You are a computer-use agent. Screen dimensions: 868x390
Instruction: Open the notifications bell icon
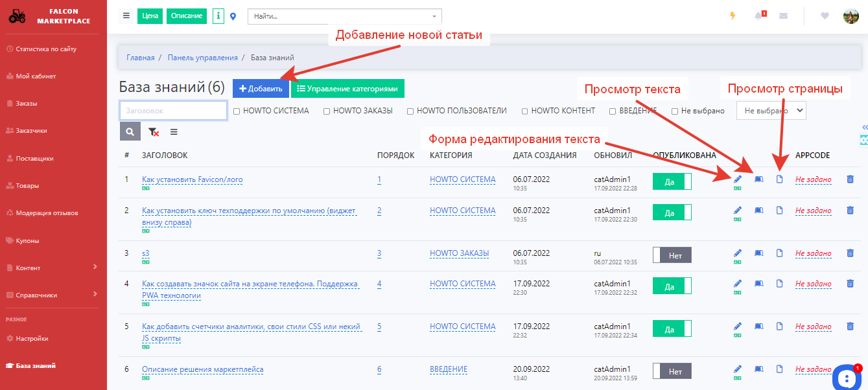[x=758, y=16]
